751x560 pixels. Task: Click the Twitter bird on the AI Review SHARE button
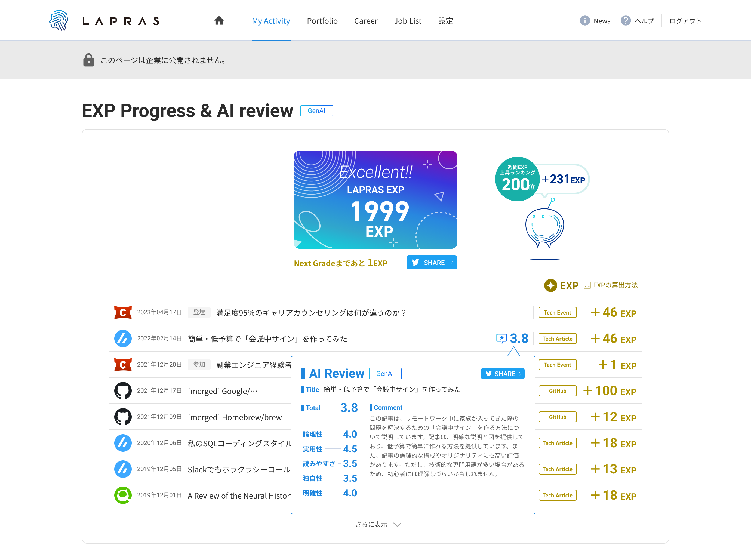click(x=489, y=373)
